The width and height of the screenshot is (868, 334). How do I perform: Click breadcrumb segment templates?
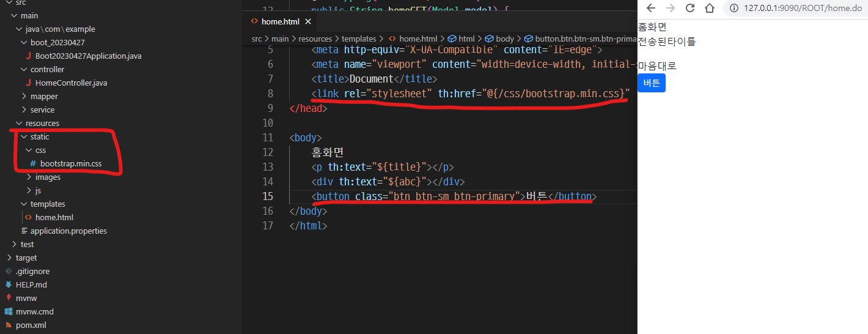click(359, 39)
